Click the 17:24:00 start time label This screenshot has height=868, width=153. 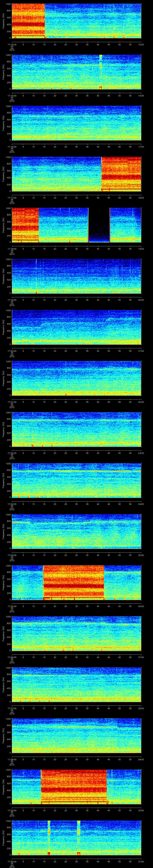click(12, 555)
